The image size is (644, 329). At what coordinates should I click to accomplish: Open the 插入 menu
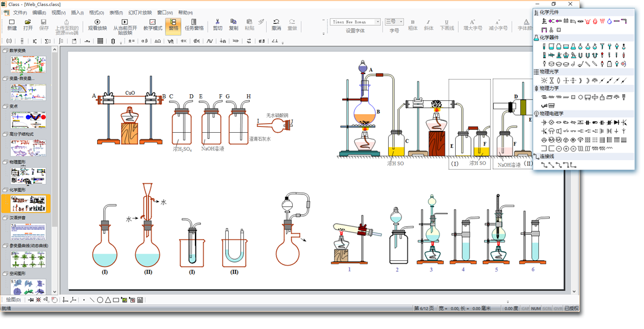click(x=77, y=13)
